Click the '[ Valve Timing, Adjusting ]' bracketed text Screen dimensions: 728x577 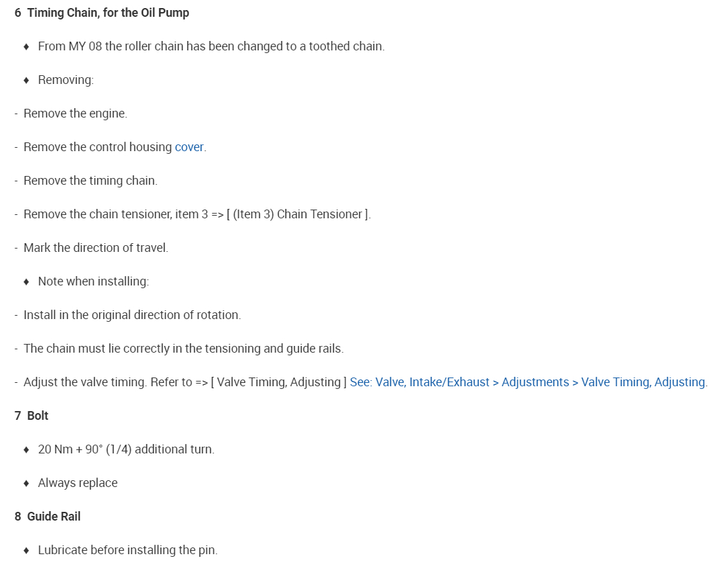tap(279, 382)
